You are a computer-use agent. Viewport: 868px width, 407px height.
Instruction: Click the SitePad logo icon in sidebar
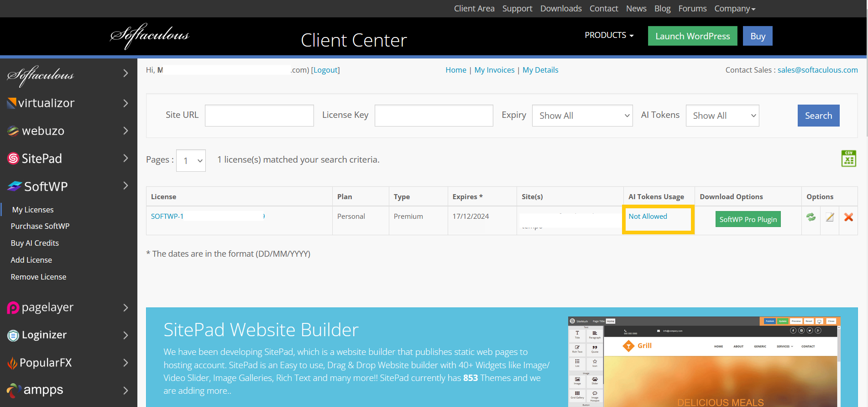(x=13, y=159)
